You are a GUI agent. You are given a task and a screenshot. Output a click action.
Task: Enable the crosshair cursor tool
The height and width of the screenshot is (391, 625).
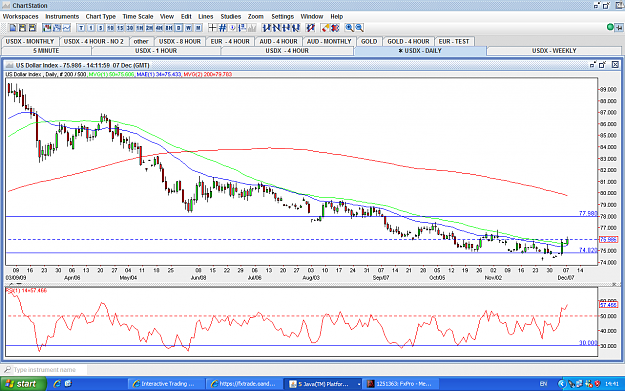[x=212, y=28]
